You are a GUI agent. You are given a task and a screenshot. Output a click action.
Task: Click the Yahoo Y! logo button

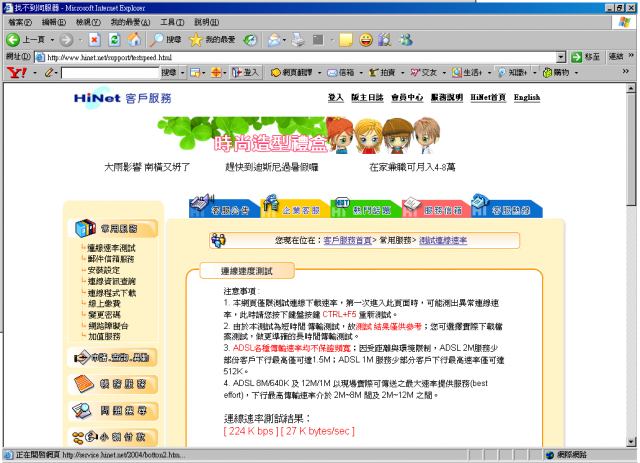tap(17, 73)
